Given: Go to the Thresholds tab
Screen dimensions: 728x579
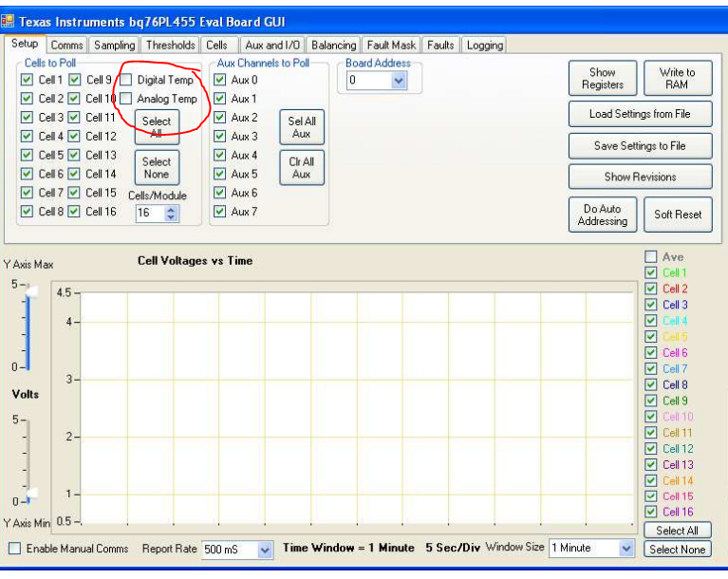Looking at the screenshot, I should (x=171, y=45).
